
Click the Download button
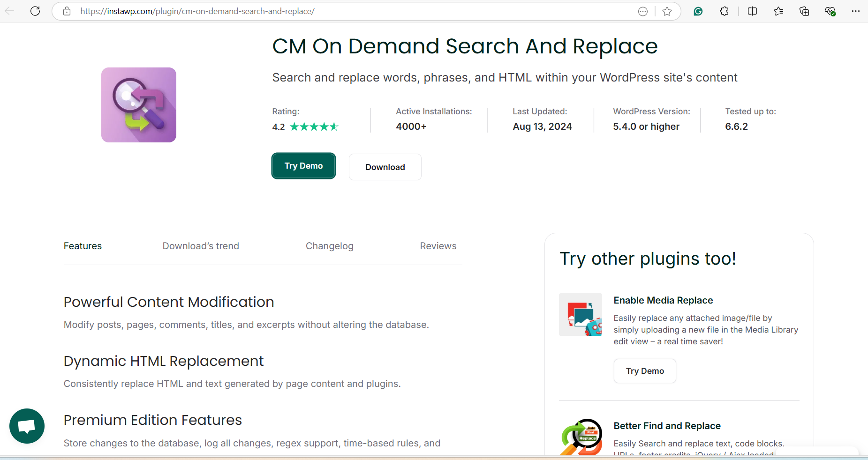click(x=385, y=167)
